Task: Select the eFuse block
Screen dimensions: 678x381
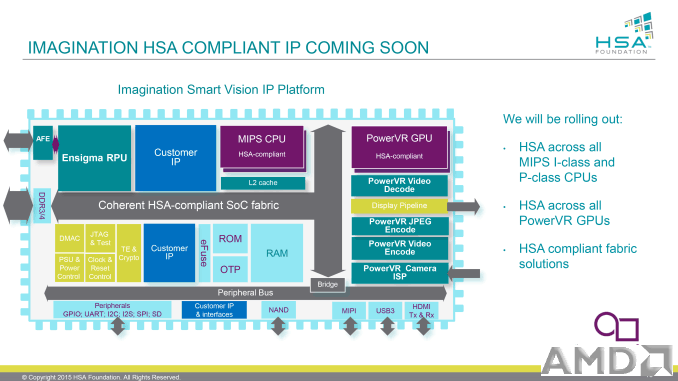Action: (x=204, y=253)
